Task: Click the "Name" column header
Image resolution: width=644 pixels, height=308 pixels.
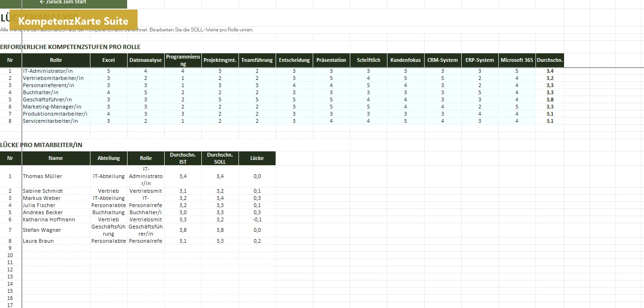Action: tap(56, 158)
